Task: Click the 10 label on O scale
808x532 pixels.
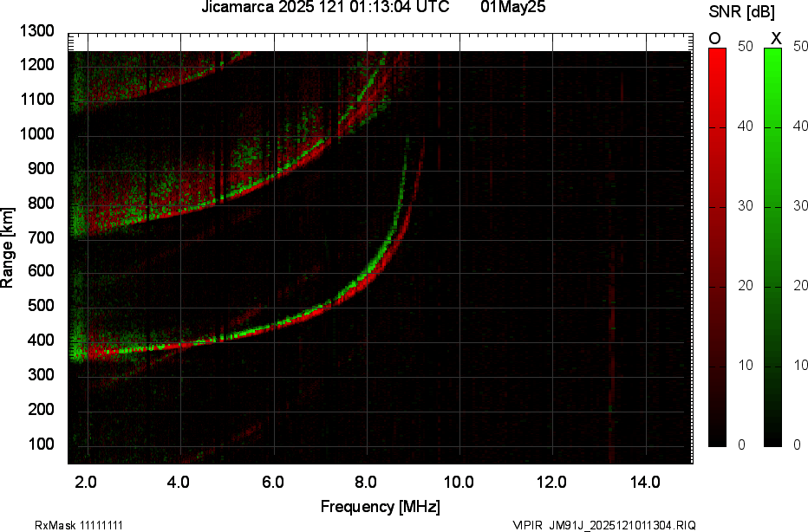Action: (x=745, y=366)
